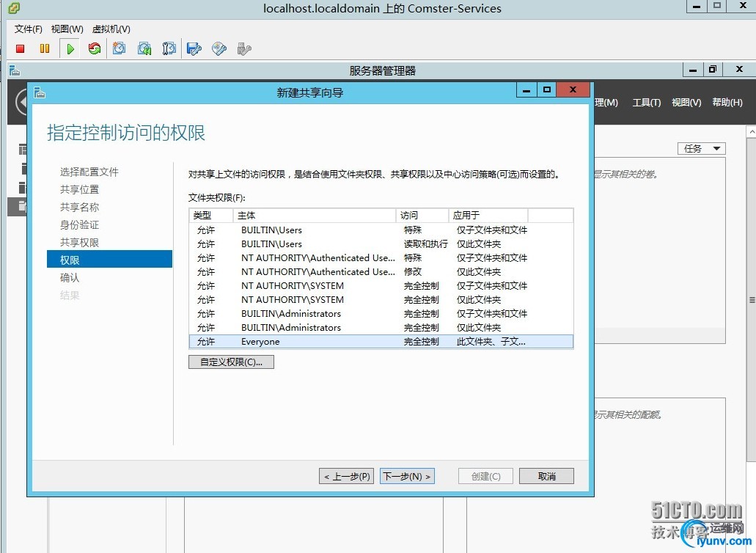Maximize the 新建共享向导 window
The image size is (756, 553).
pyautogui.click(x=547, y=90)
